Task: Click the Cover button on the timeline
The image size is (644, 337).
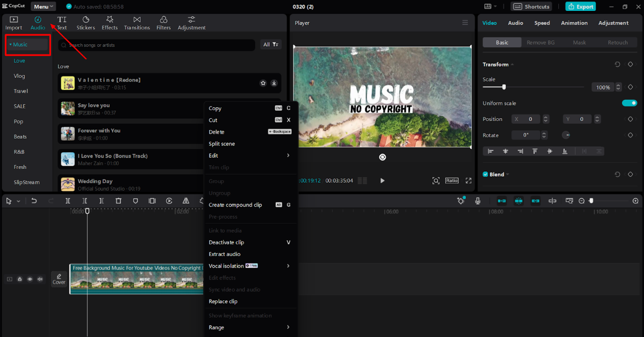Action: (59, 279)
